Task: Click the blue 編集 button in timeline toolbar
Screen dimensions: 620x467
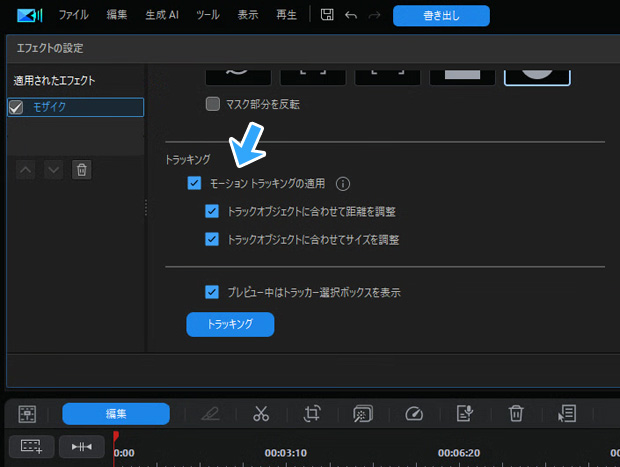Action: point(116,414)
